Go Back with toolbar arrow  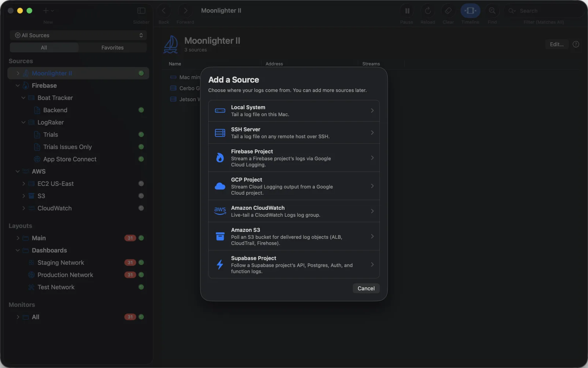tap(164, 11)
